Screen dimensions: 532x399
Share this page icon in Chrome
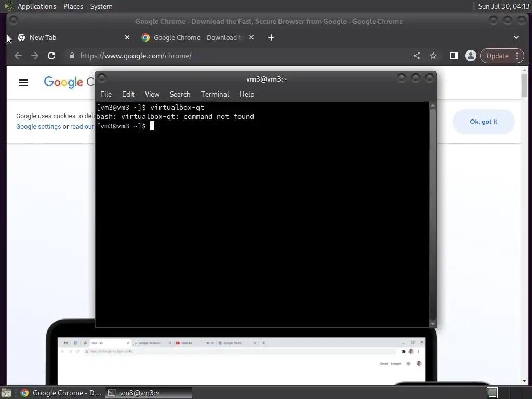417,56
